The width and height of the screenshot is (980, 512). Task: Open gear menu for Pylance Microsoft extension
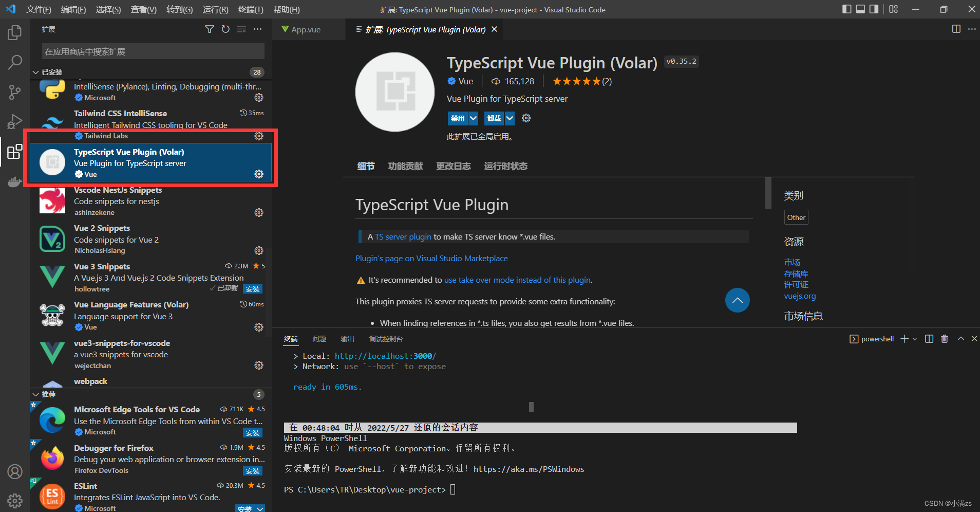coord(259,98)
